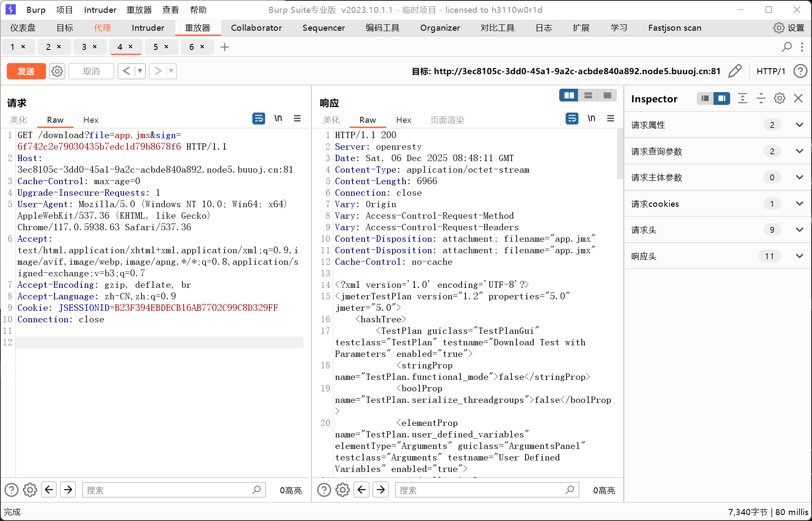Click the response panel vertical scrollbar

(620, 154)
